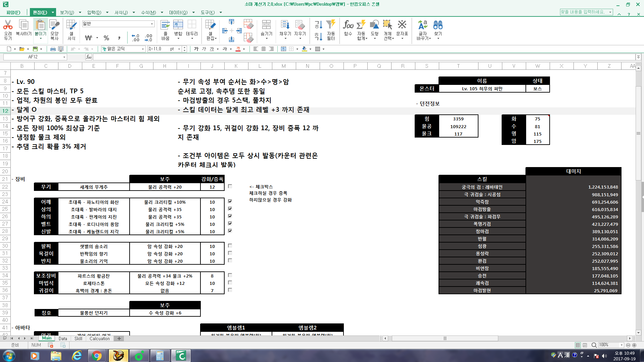Viewport: 644px width, 362px height.
Task: Open the zoom 100% dropdown
Action: click(622, 345)
